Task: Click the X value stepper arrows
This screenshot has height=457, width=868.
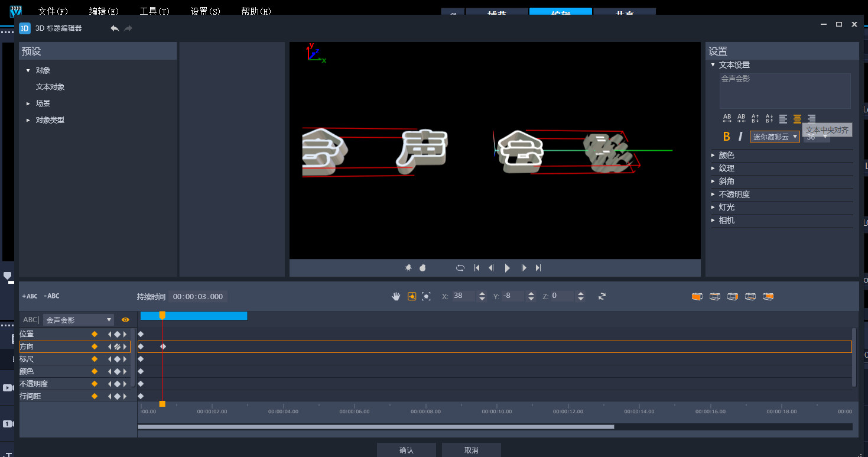Action: 482,296
